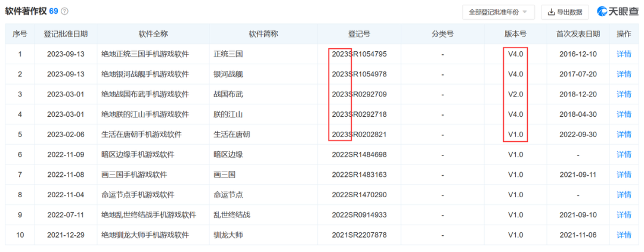Click first publication date 2017-07-20
The height and width of the screenshot is (252, 644).
coord(578,74)
